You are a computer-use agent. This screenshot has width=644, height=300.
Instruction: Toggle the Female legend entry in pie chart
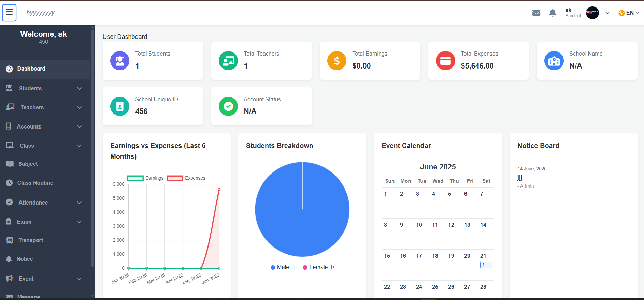318,267
